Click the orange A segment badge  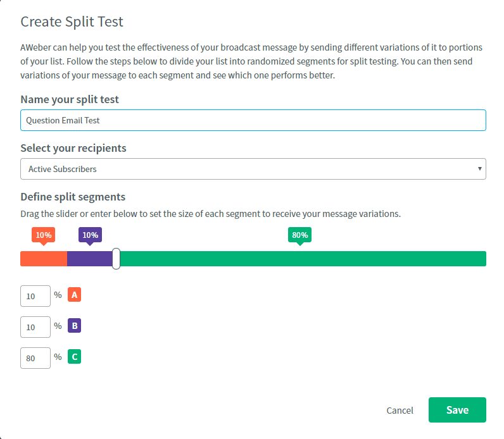[x=74, y=295]
